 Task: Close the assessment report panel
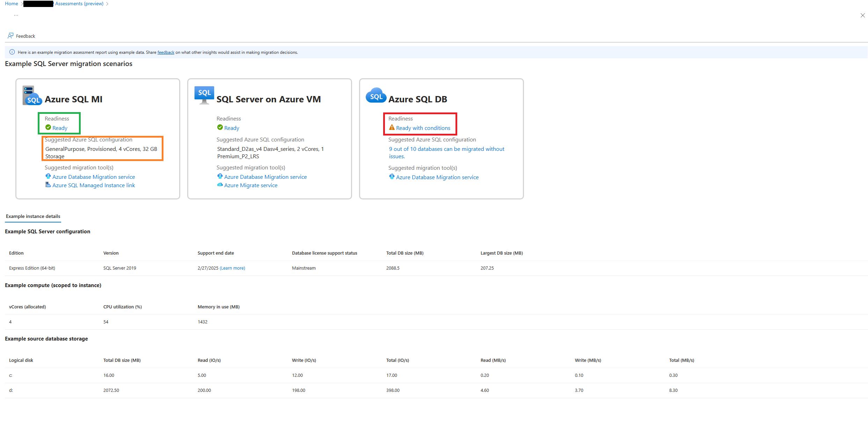tap(862, 15)
